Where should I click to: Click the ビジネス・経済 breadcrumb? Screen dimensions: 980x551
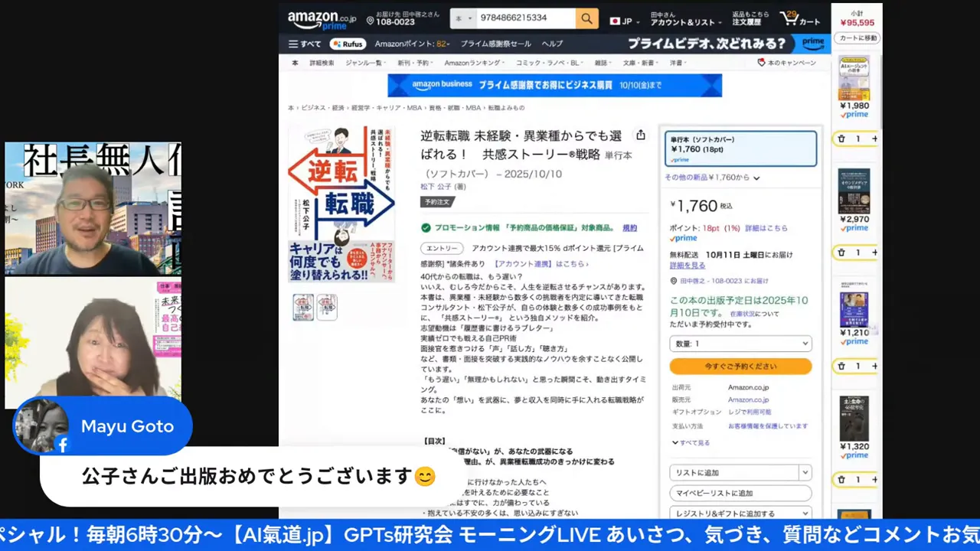click(x=322, y=108)
